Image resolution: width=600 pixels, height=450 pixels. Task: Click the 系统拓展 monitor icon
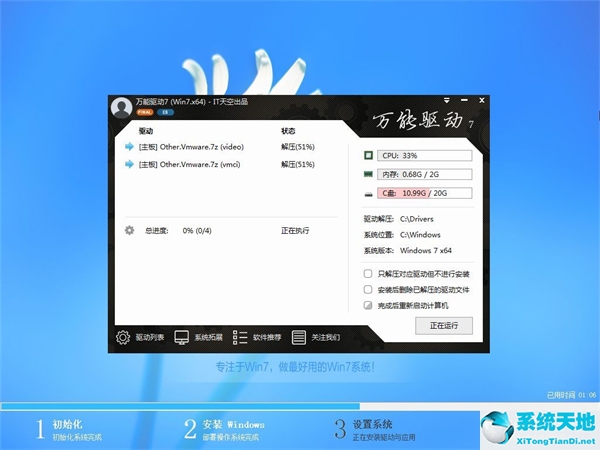181,337
